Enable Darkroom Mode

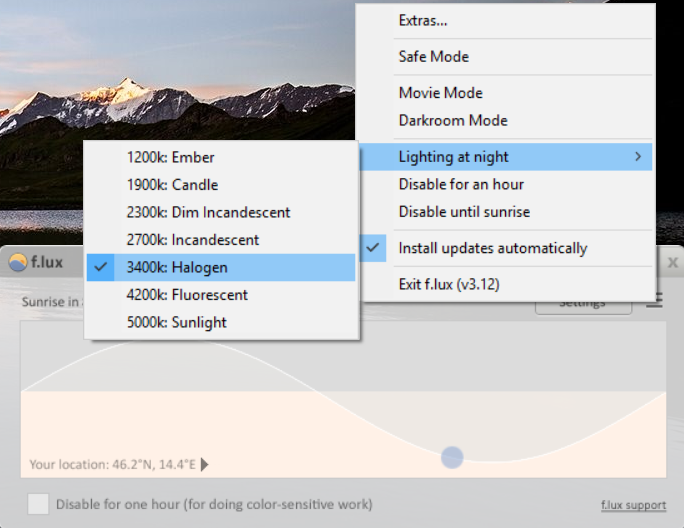click(506, 120)
